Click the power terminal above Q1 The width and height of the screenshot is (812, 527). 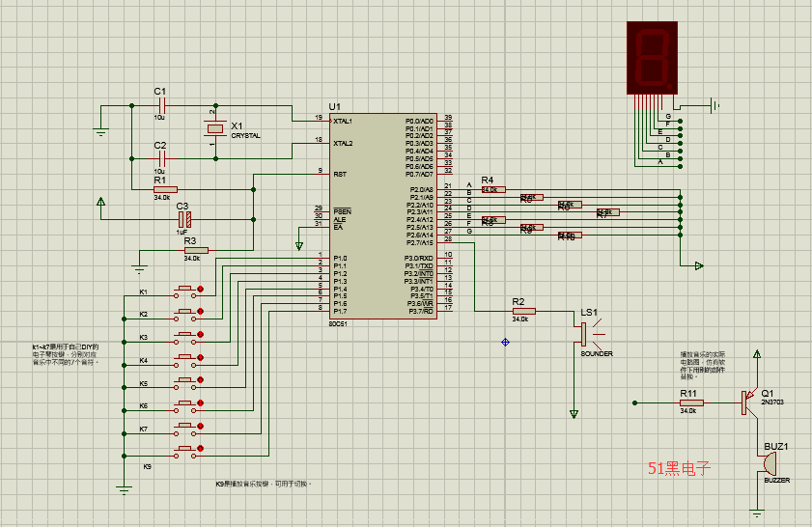coord(757,354)
